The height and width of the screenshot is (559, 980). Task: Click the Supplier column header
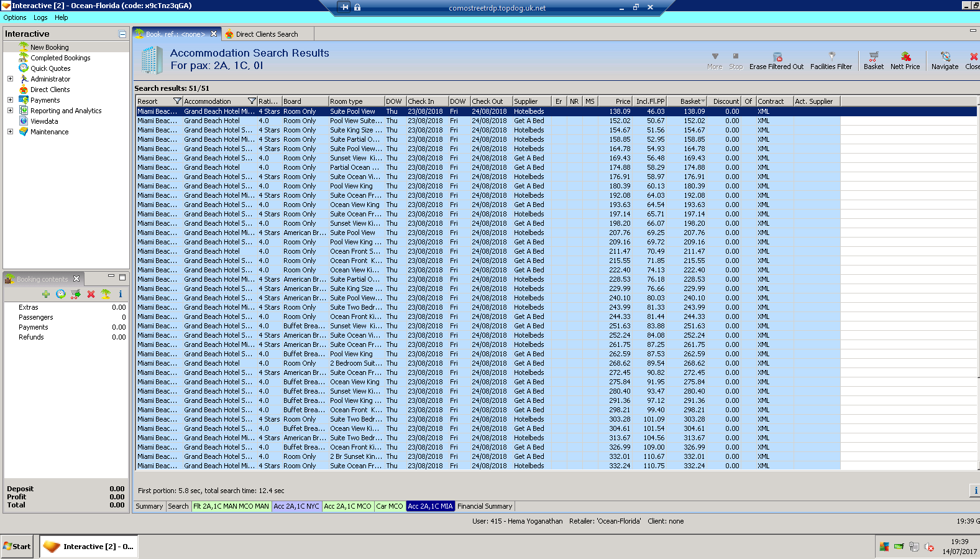[x=532, y=101]
